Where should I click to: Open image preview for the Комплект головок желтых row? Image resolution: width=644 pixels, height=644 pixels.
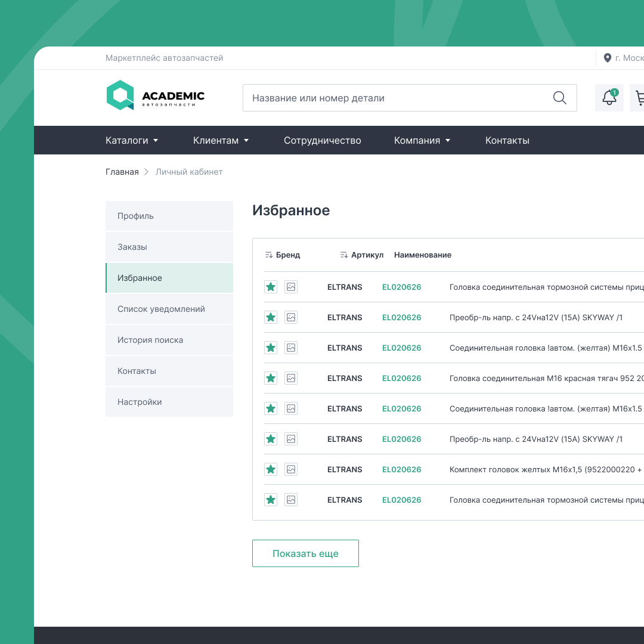(x=291, y=469)
